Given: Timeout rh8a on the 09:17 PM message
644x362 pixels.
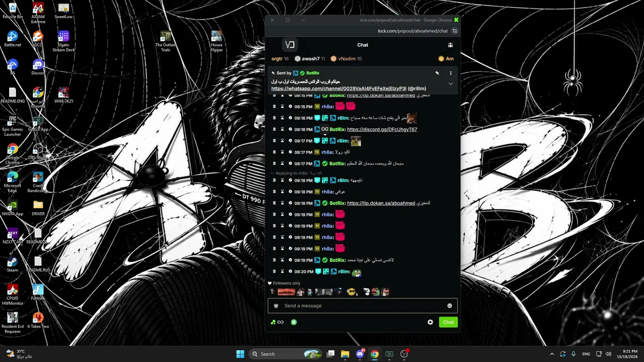Looking at the screenshot, I should (x=282, y=152).
